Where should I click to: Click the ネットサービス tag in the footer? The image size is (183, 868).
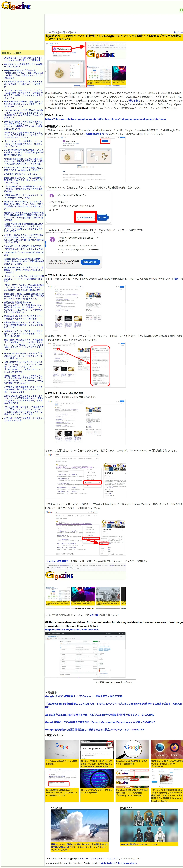coord(98,859)
